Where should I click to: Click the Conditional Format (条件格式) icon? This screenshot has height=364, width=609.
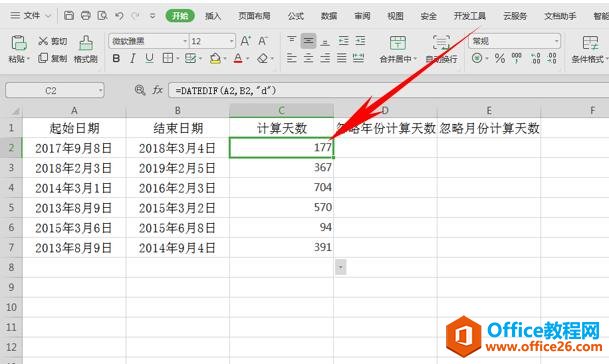pyautogui.click(x=590, y=42)
